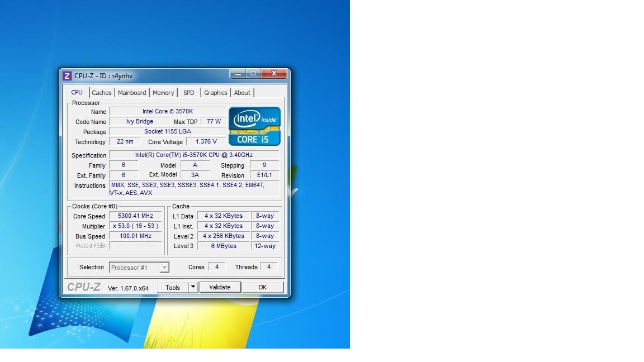Viewport: 644px width, 362px height.
Task: Click the L1 Data value 4 x 32 KBytes
Action: click(x=224, y=216)
